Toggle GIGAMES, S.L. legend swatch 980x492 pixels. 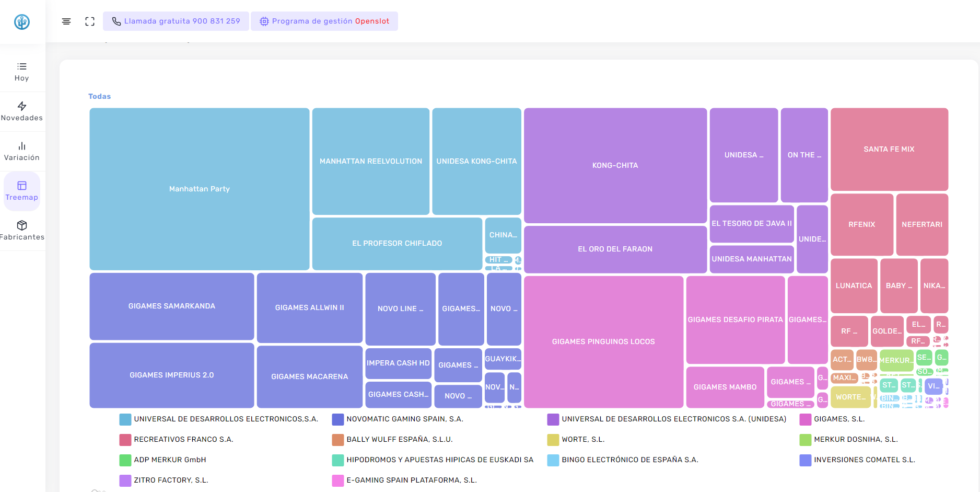pos(806,419)
